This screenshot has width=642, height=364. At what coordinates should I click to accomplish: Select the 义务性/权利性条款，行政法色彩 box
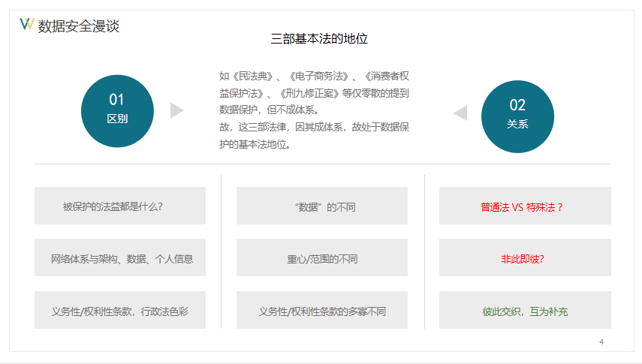tap(120, 311)
